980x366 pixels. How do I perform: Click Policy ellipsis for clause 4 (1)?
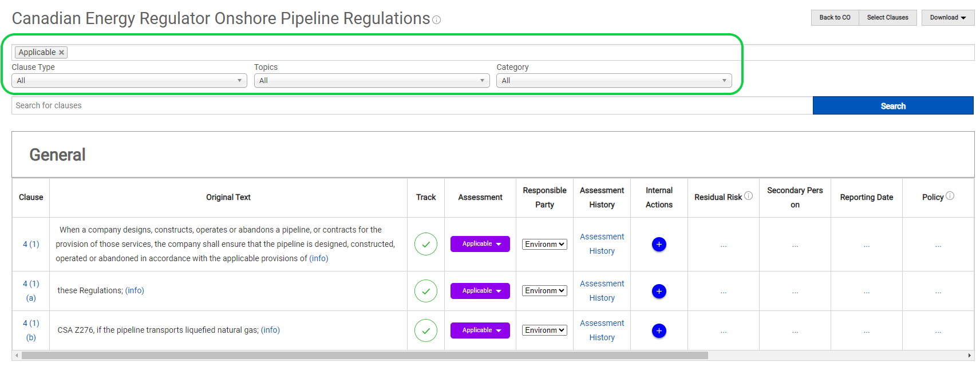click(x=938, y=245)
